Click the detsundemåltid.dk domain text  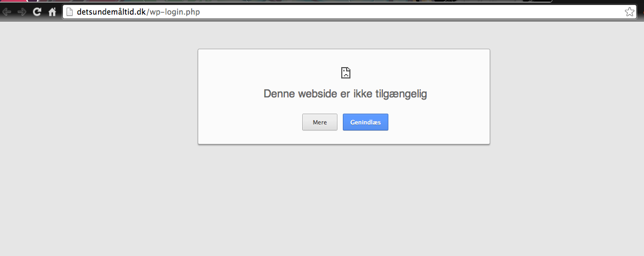pyautogui.click(x=111, y=12)
